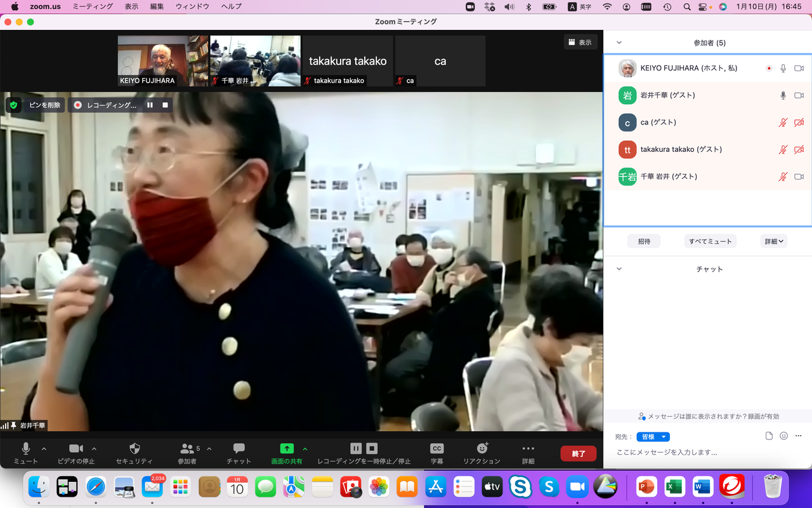Open Spotlight search in the menu bar
This screenshot has width=812, height=508.
687,6
